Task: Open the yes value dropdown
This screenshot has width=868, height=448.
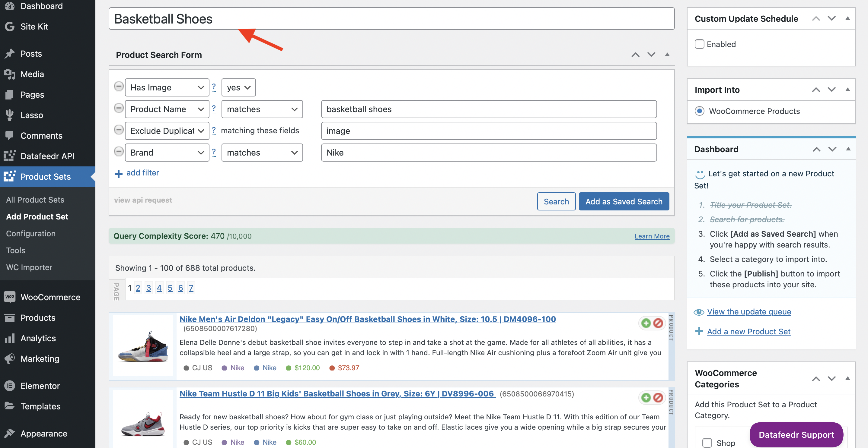Action: pos(238,87)
